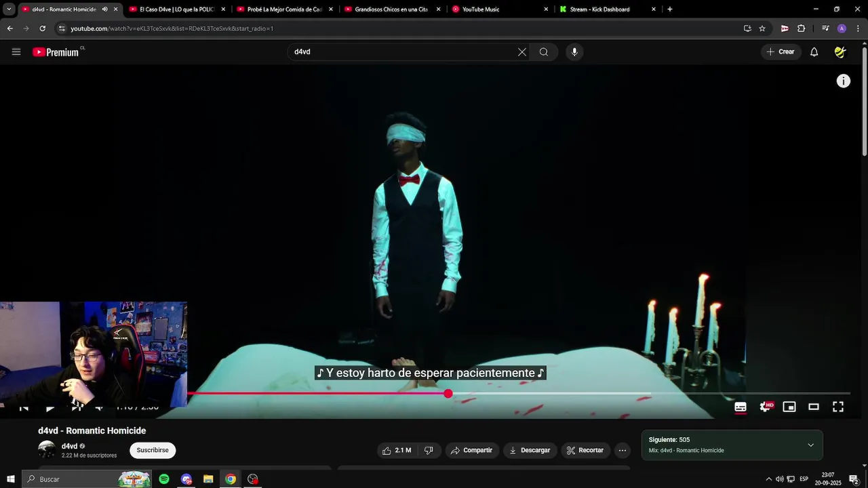This screenshot has width=868, height=488.
Task: Open the red extension icon
Action: coord(785,28)
